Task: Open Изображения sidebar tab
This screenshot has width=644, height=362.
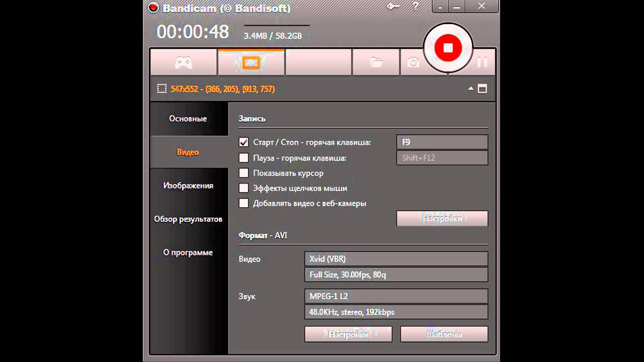Action: point(188,186)
